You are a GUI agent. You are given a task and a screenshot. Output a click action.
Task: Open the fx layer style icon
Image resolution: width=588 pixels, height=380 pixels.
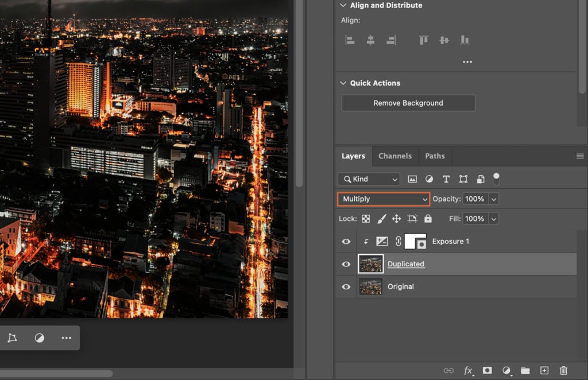point(469,371)
